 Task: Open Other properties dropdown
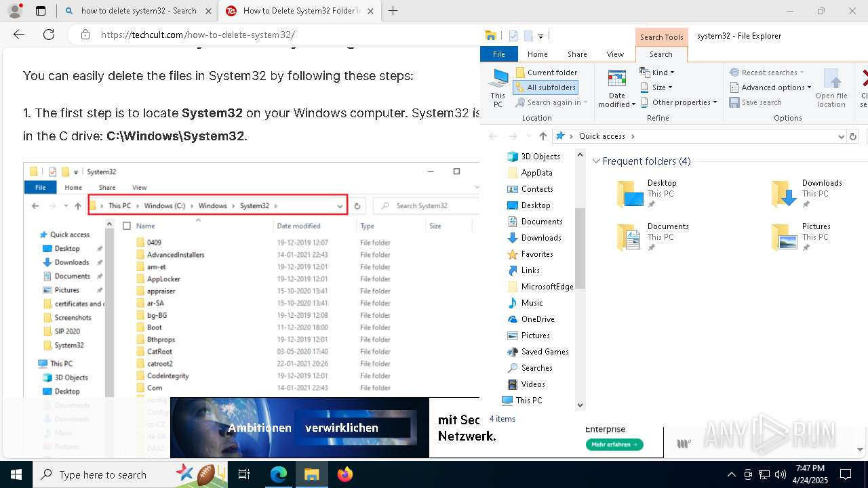[x=679, y=102]
